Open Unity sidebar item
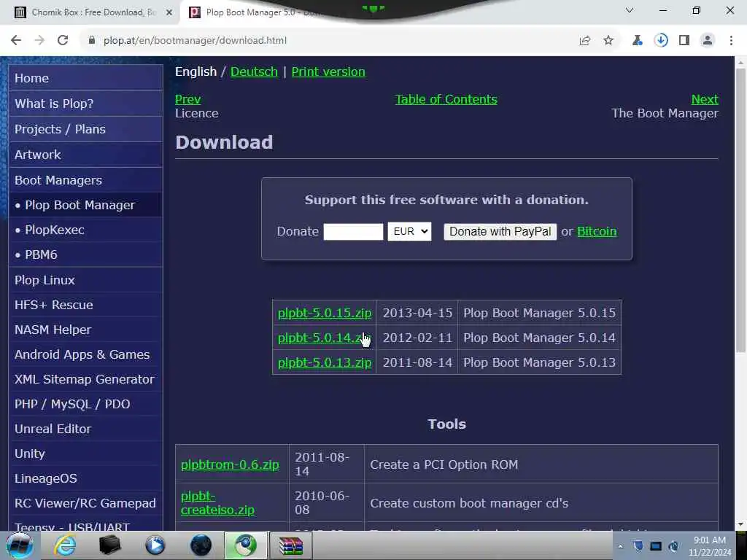Viewport: 747px width, 560px height. click(86, 454)
